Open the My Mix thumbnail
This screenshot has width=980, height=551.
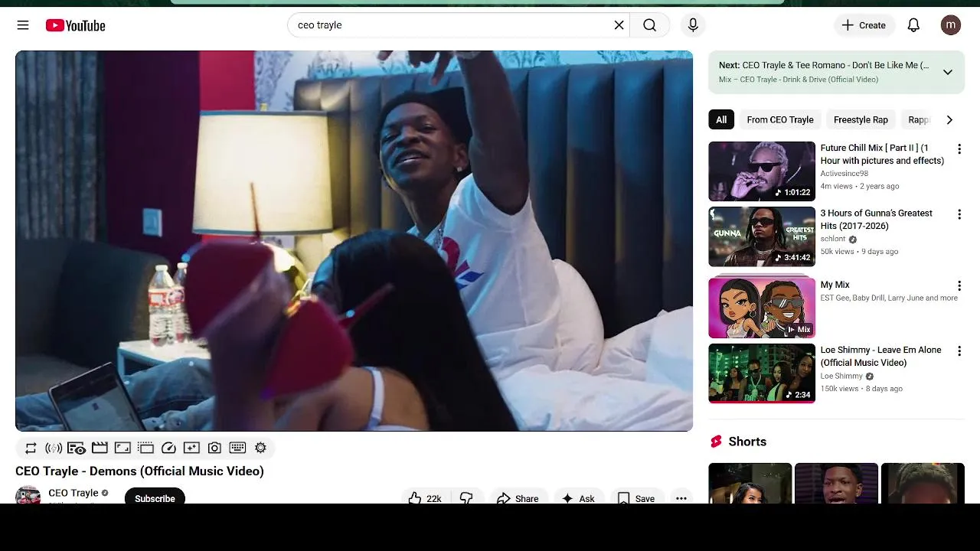(762, 308)
